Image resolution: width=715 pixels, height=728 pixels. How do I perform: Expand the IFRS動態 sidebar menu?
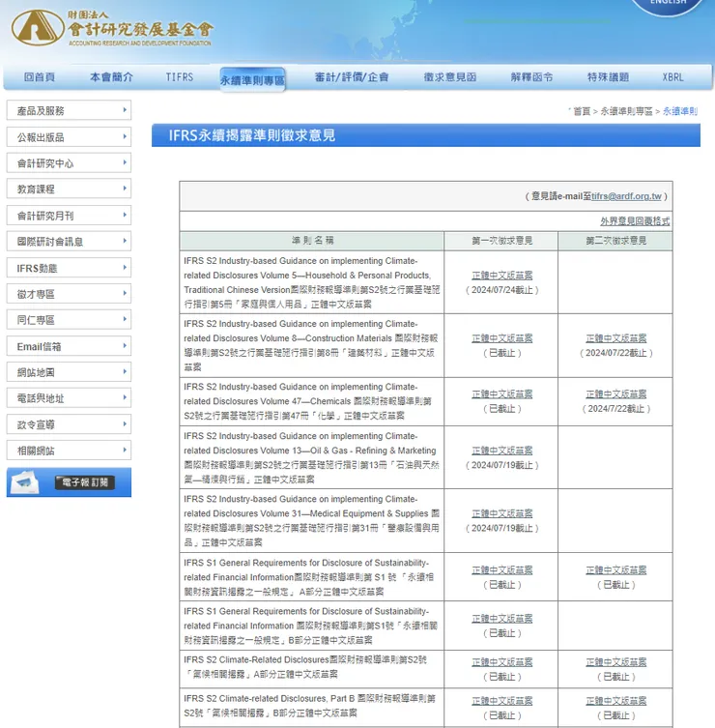coord(69,268)
